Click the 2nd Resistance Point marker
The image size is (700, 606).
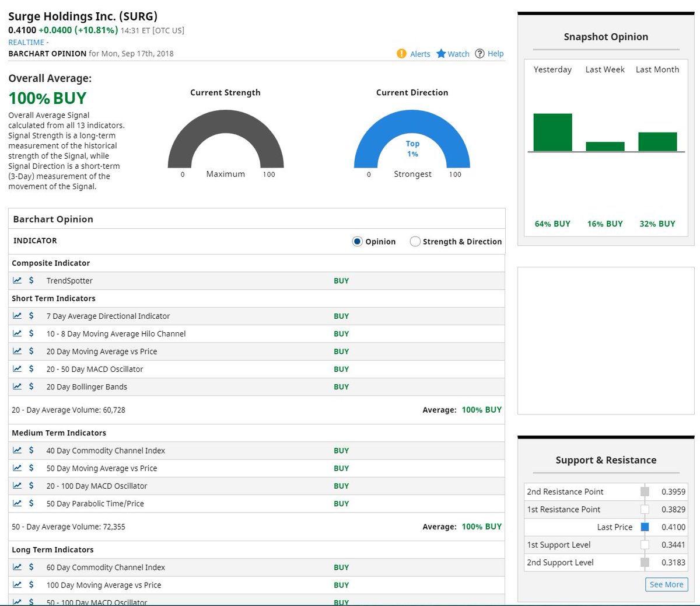tap(645, 492)
